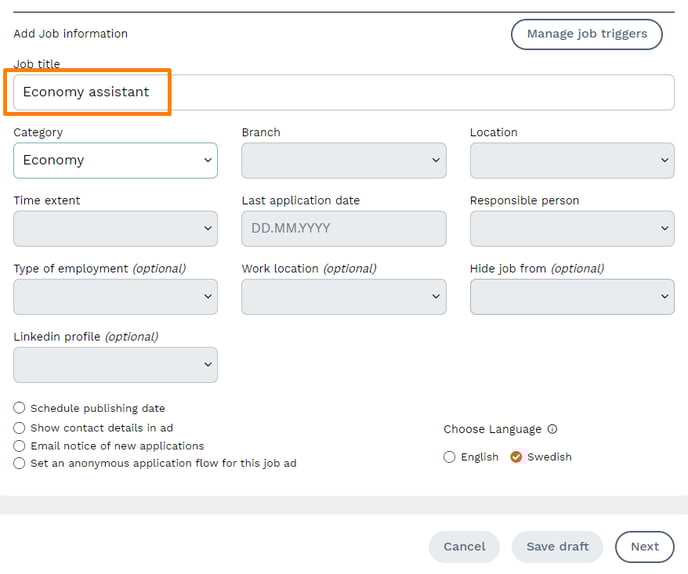Click the Manage job triggers button
The width and height of the screenshot is (688, 574).
point(586,34)
